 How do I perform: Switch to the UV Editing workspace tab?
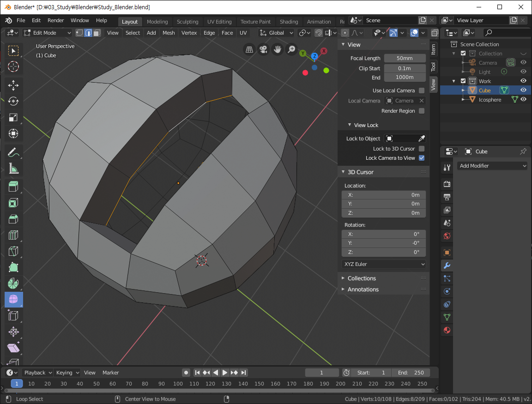click(x=219, y=22)
